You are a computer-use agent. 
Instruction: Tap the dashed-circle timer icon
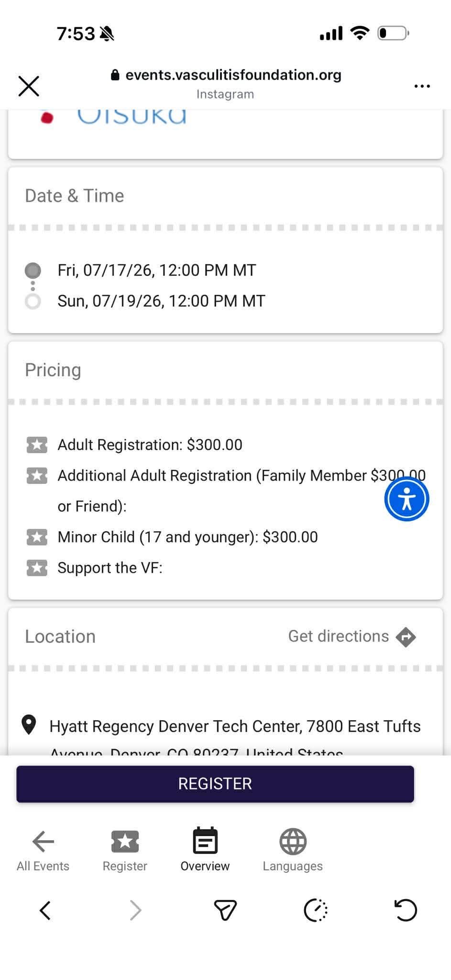(316, 910)
